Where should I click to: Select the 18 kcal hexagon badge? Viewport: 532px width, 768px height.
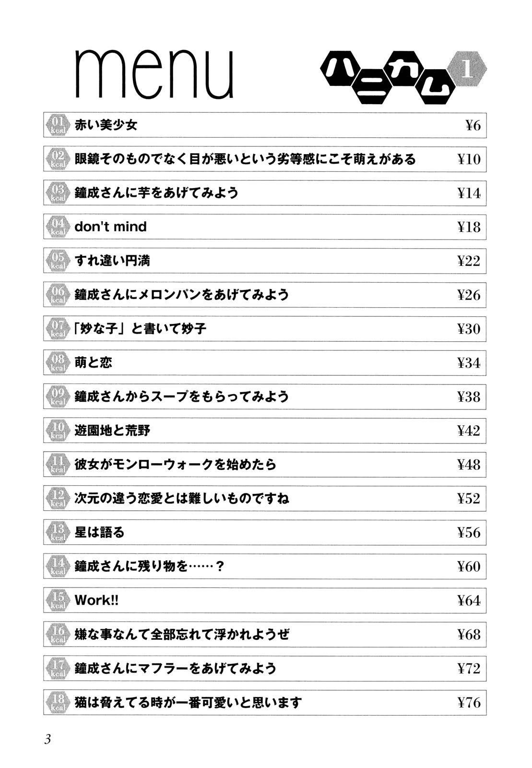[x=58, y=702]
